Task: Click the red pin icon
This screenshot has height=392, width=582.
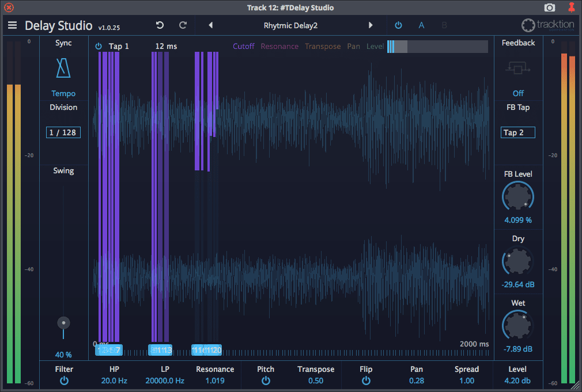Action: click(571, 8)
